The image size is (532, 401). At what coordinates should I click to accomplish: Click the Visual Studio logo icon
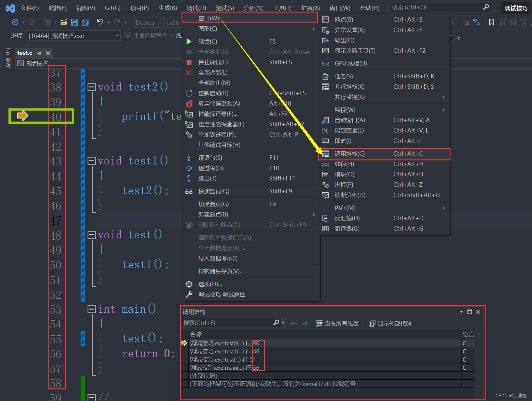10,8
